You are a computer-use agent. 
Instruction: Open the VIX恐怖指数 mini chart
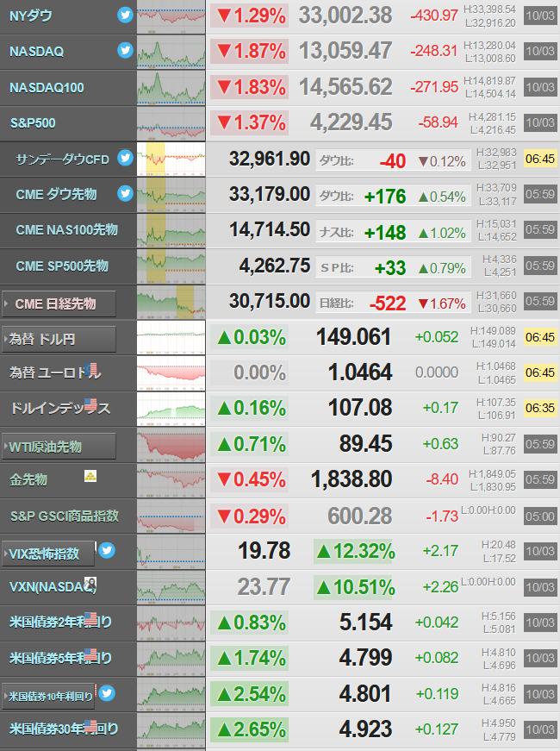click(x=171, y=552)
